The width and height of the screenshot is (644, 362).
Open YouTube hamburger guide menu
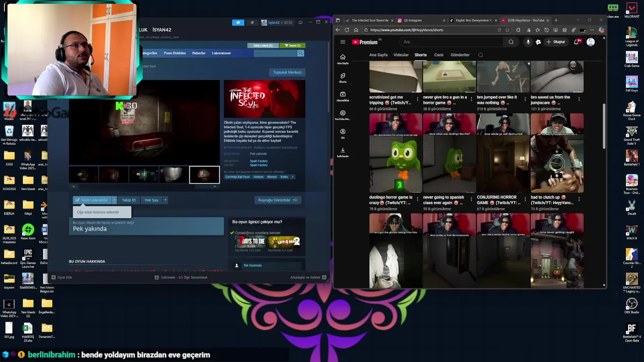(x=343, y=42)
